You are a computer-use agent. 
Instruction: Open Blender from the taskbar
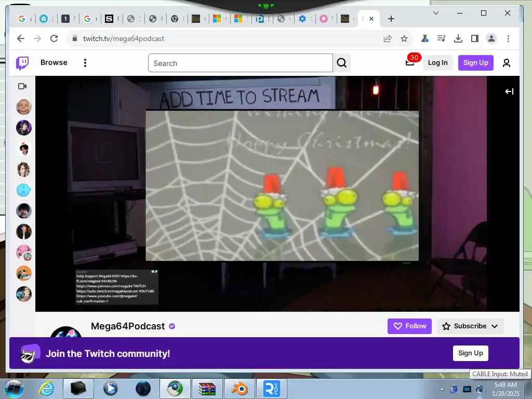click(x=239, y=389)
